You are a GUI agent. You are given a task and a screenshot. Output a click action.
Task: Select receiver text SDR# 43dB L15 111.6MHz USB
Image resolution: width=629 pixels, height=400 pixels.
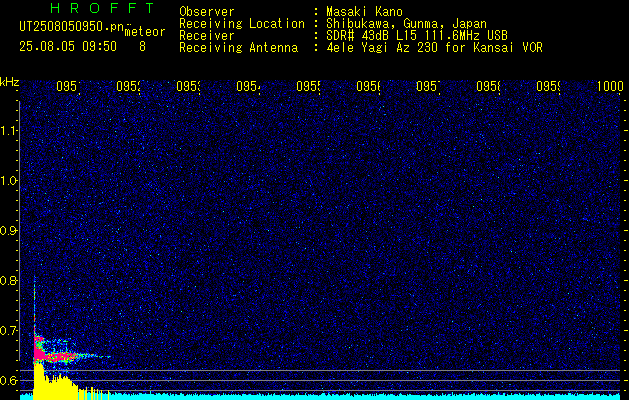pos(417,36)
